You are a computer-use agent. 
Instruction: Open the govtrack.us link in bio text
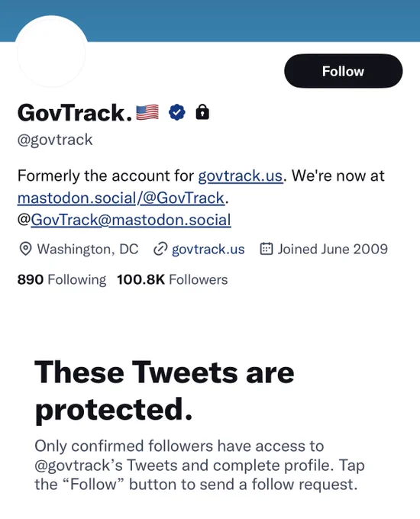pos(241,176)
